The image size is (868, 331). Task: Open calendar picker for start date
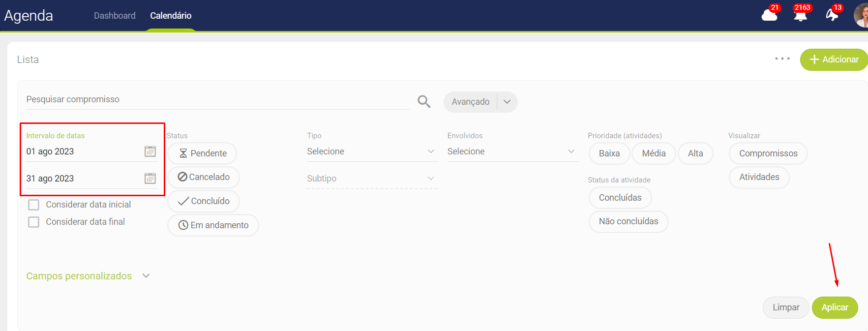click(x=150, y=151)
